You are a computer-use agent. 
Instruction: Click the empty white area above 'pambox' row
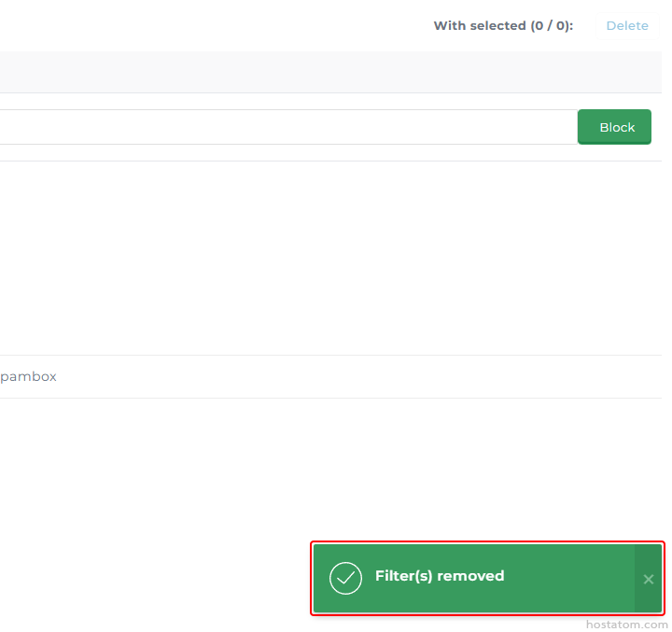coord(327,257)
